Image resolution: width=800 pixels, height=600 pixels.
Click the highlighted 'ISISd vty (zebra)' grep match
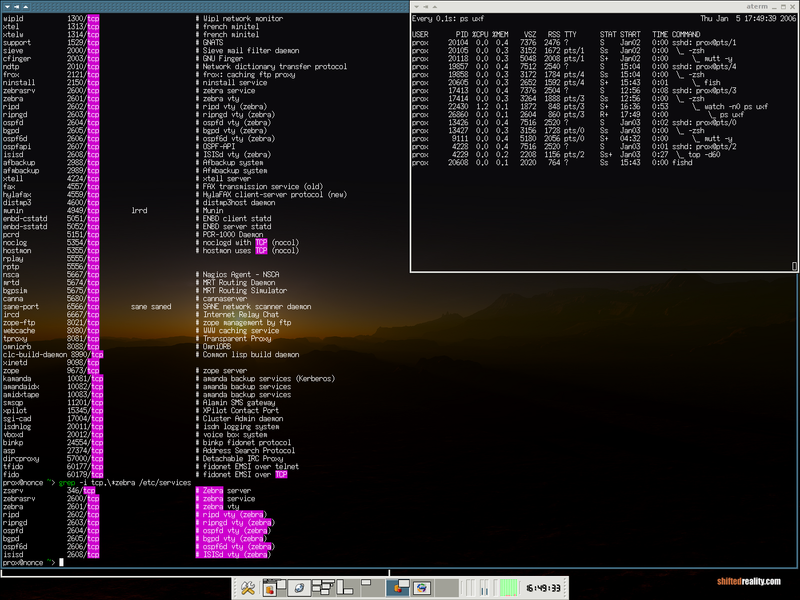tap(233, 555)
